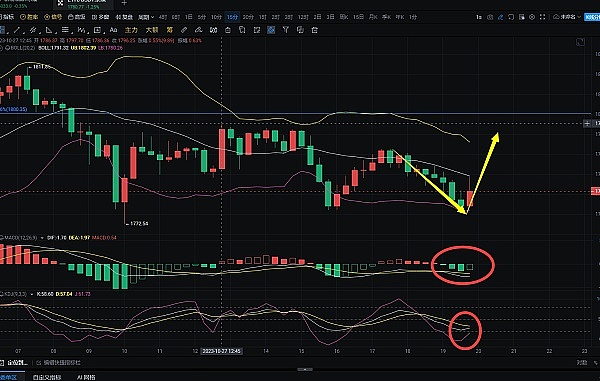This screenshot has width=600, height=381.
Task: Click the chart corner restore icon
Action: (580, 42)
